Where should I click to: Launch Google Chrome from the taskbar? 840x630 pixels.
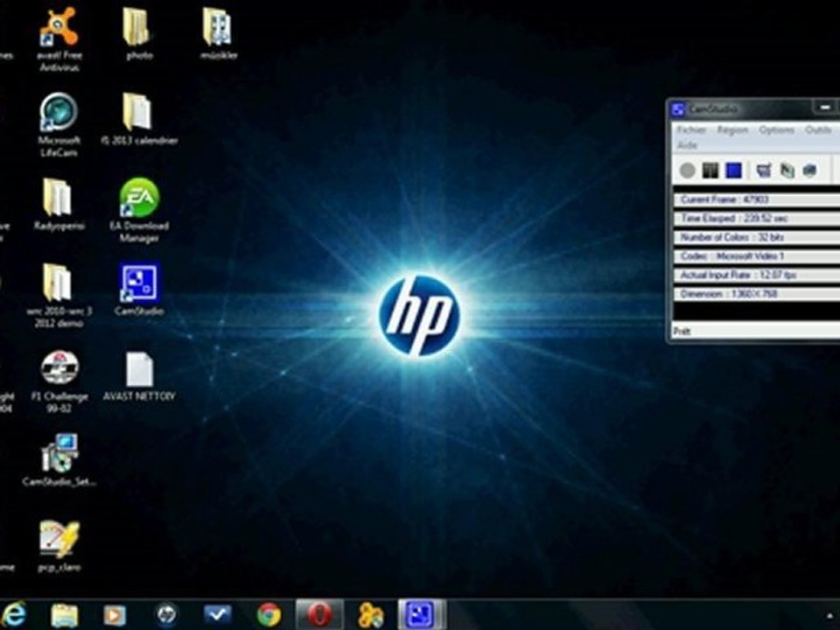269,615
